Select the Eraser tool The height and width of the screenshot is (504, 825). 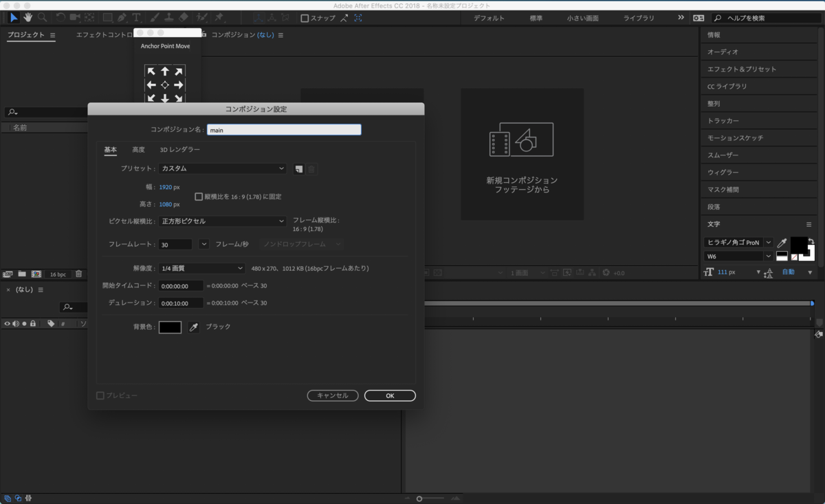[x=184, y=17]
